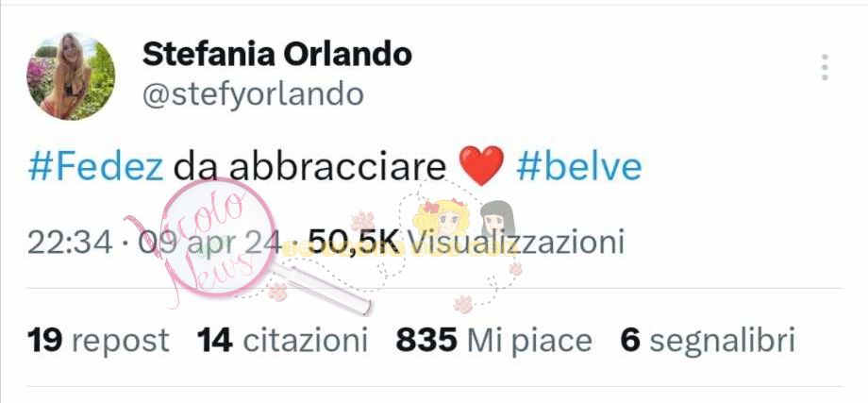
Task: Click the 6 segnalibri count
Action: pos(708,340)
